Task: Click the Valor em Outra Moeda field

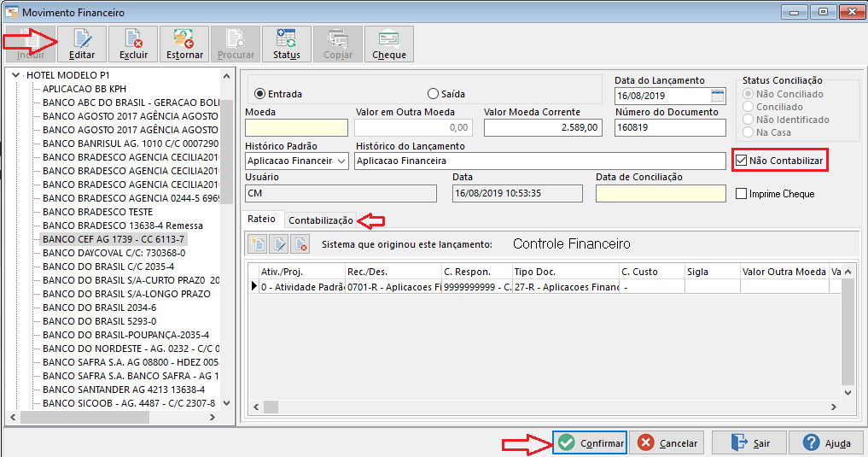Action: pyautogui.click(x=413, y=127)
